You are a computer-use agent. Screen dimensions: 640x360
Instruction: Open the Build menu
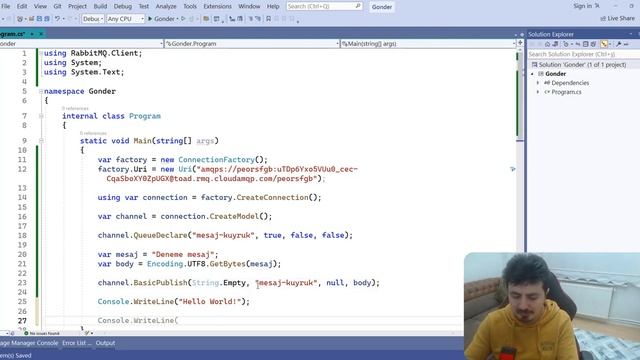100,6
